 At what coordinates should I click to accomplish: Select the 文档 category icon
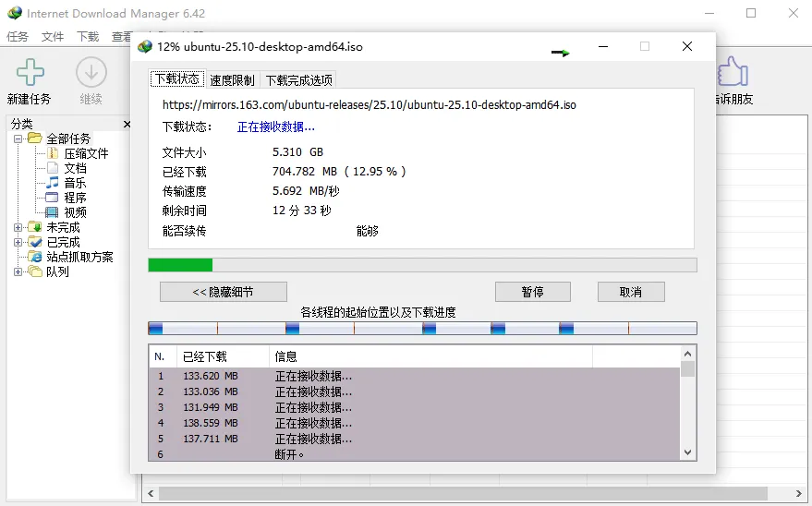point(53,168)
